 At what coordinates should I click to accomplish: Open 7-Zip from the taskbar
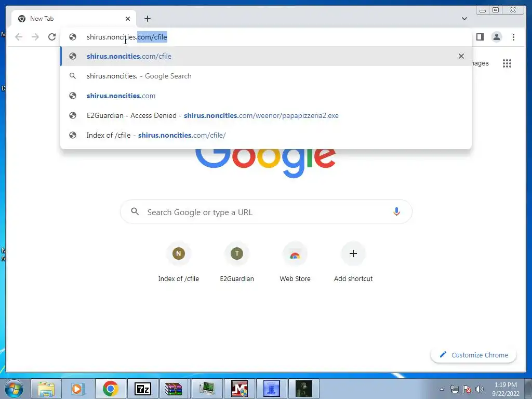pyautogui.click(x=142, y=389)
